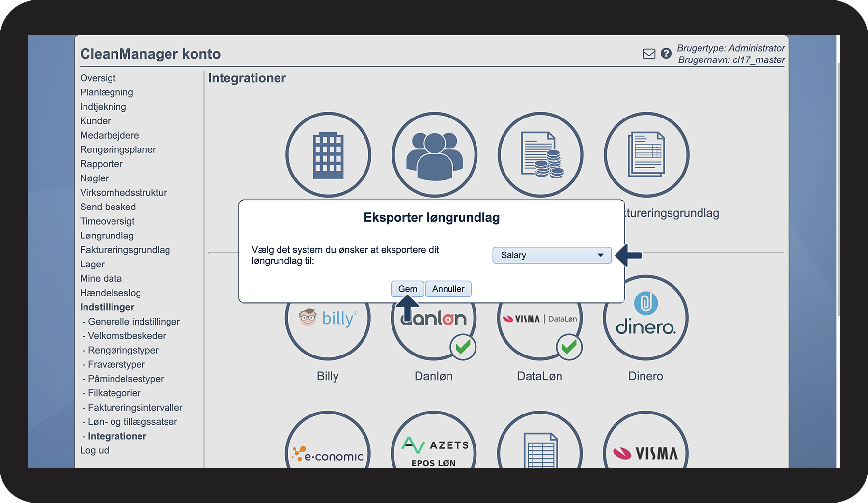Open Indstillinger section in sidebar
This screenshot has height=503, width=868.
[107, 307]
